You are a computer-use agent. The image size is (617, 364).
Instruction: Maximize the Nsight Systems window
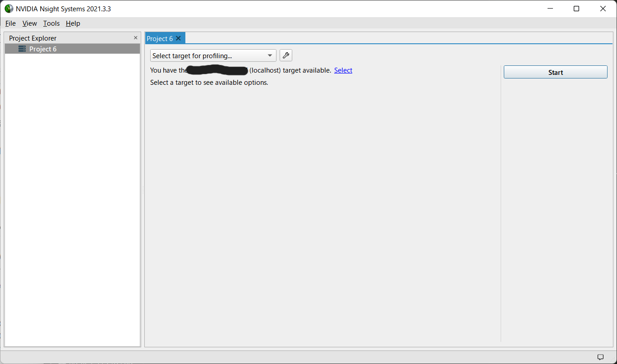click(576, 9)
